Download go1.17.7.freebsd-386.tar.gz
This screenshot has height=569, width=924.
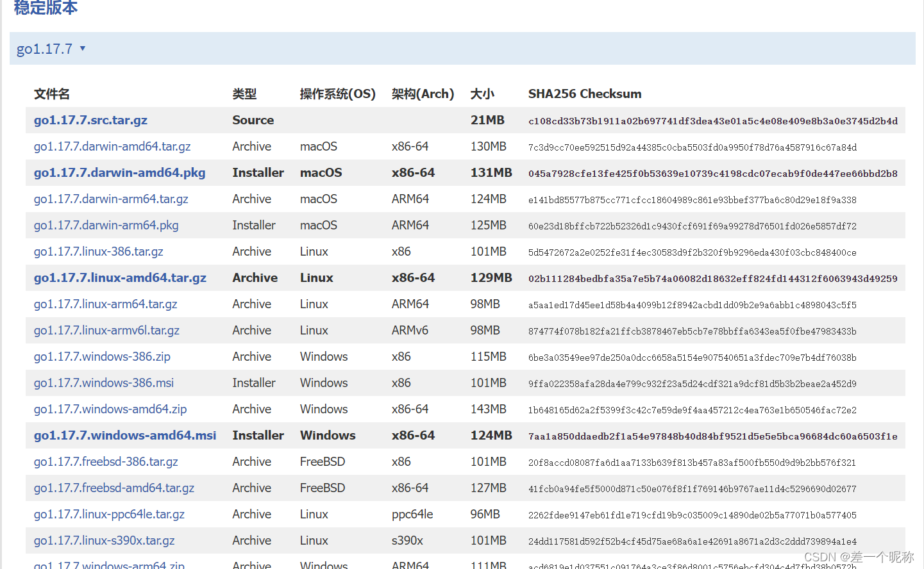[106, 462]
